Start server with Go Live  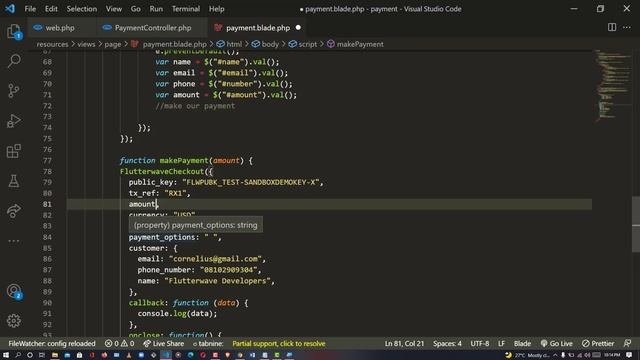click(x=556, y=344)
